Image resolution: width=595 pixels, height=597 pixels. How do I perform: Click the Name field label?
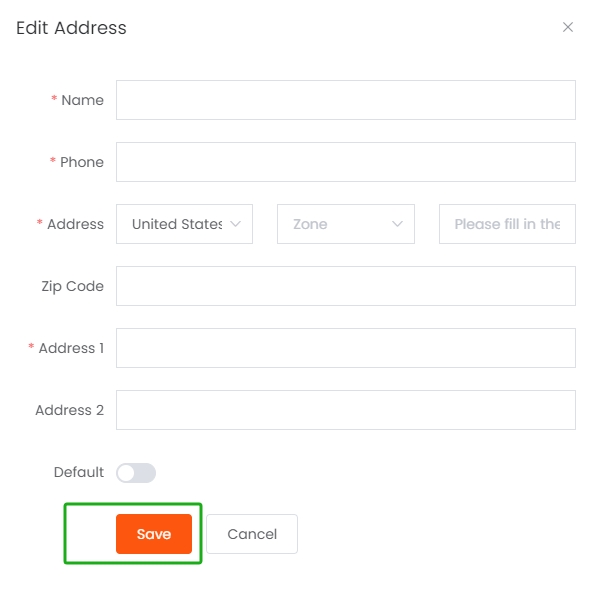(82, 100)
